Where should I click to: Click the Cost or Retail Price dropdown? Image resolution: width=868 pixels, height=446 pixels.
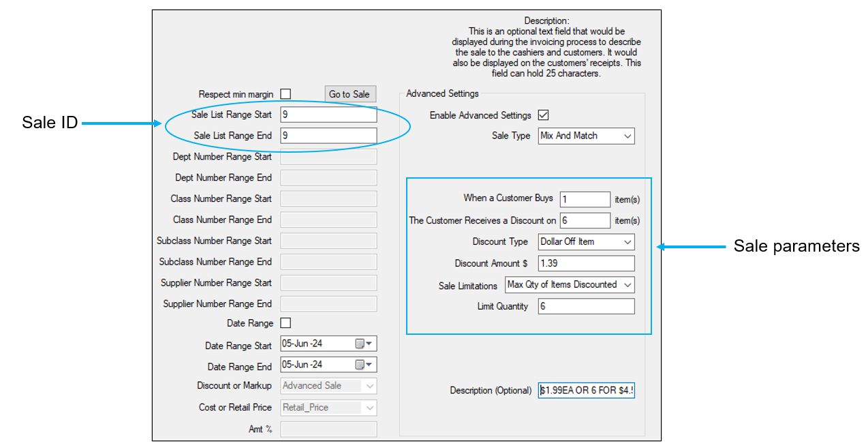point(328,408)
